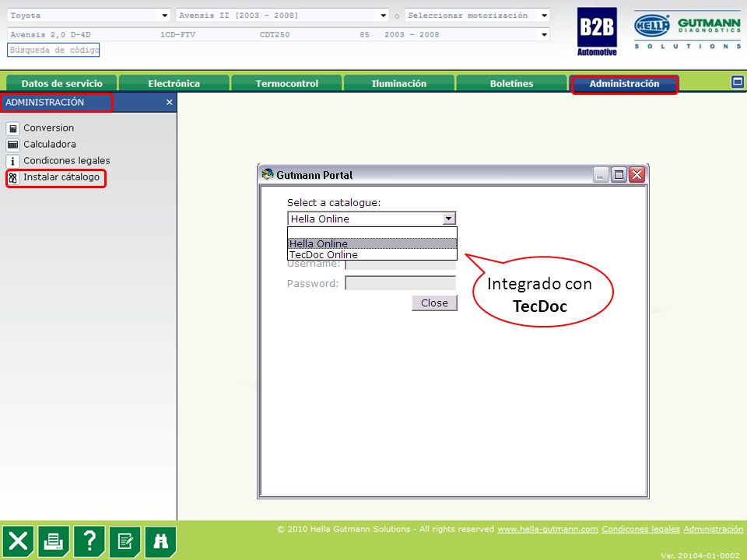The image size is (747, 560).
Task: Open the Boletines tab
Action: [511, 83]
